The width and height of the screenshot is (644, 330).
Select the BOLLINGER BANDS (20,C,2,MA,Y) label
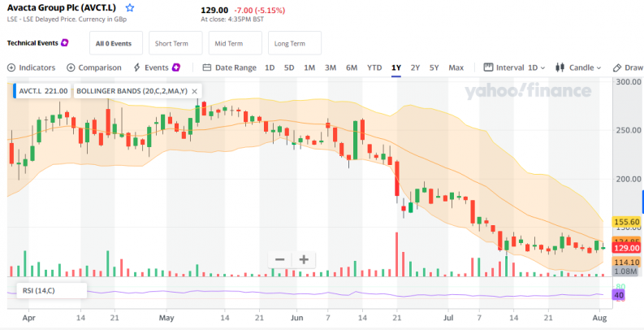point(132,91)
